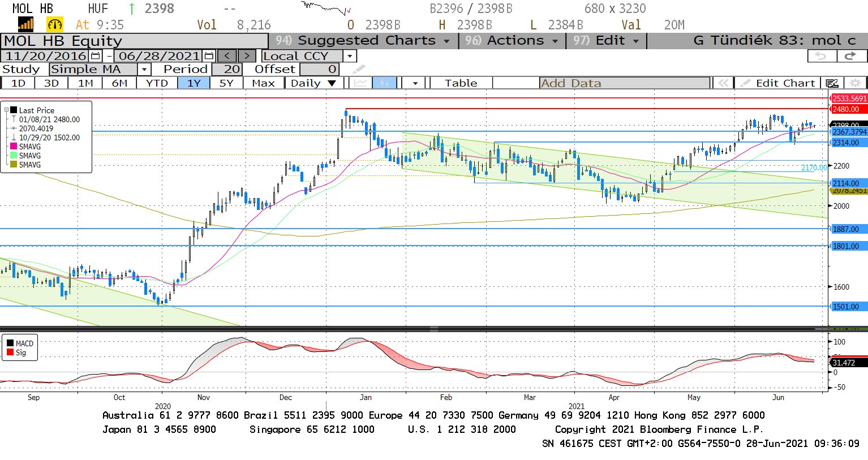Click the 31.472 MACD value label
The image size is (868, 460).
[x=849, y=363]
